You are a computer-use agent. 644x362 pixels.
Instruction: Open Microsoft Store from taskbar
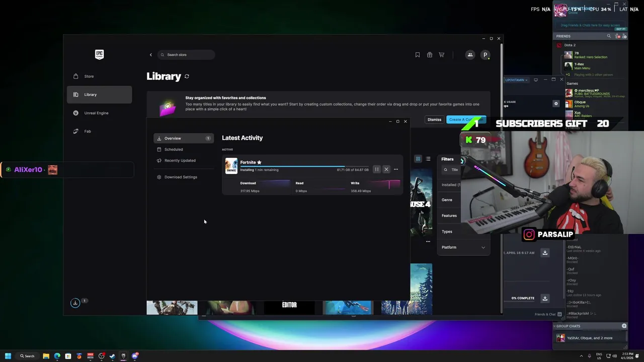pyautogui.click(x=68, y=356)
